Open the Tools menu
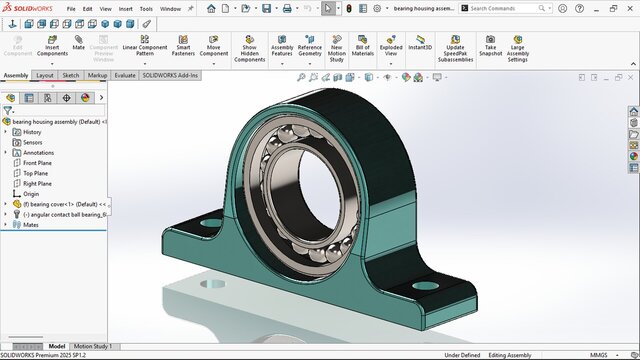640x360 pixels. [146, 9]
